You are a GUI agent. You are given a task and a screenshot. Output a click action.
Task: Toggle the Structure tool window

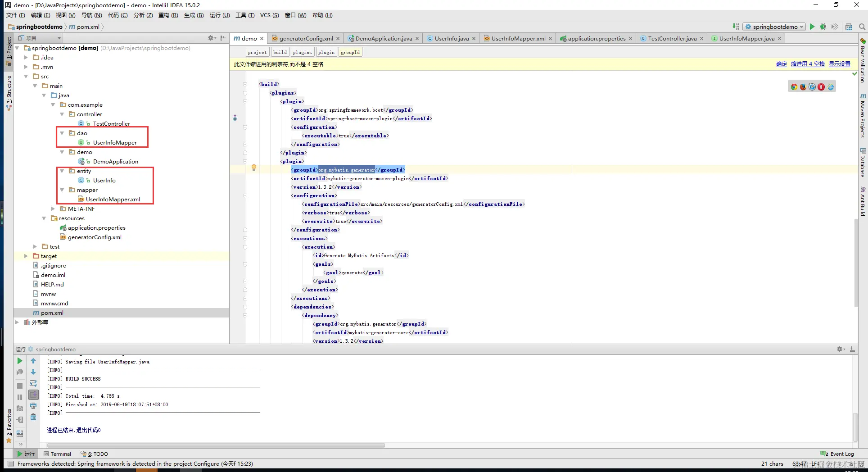(x=9, y=93)
